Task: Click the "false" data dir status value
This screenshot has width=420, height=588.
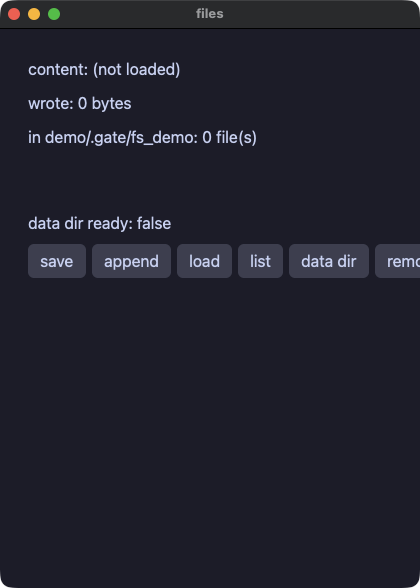Action: pyautogui.click(x=154, y=224)
